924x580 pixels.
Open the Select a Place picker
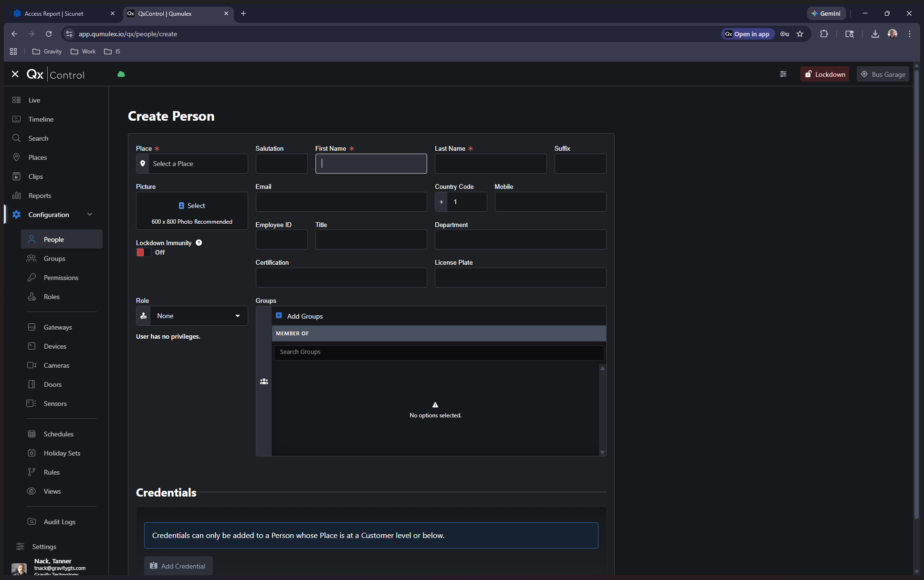coord(192,164)
